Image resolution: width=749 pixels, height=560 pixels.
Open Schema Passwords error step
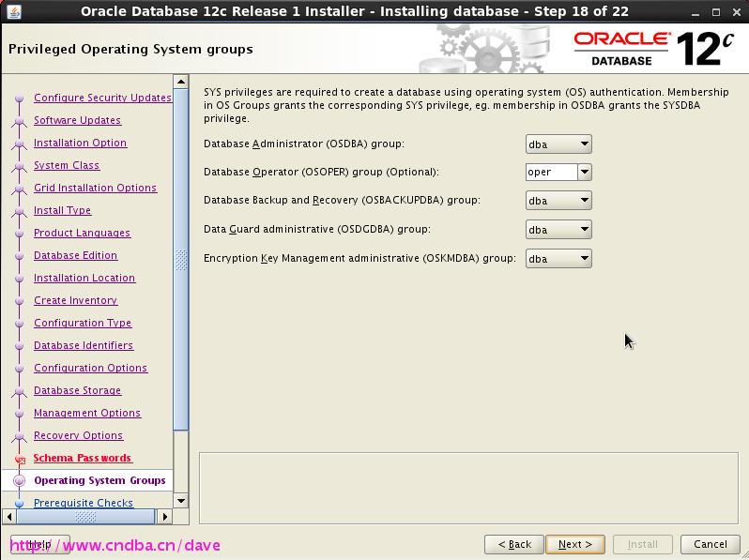(x=83, y=458)
